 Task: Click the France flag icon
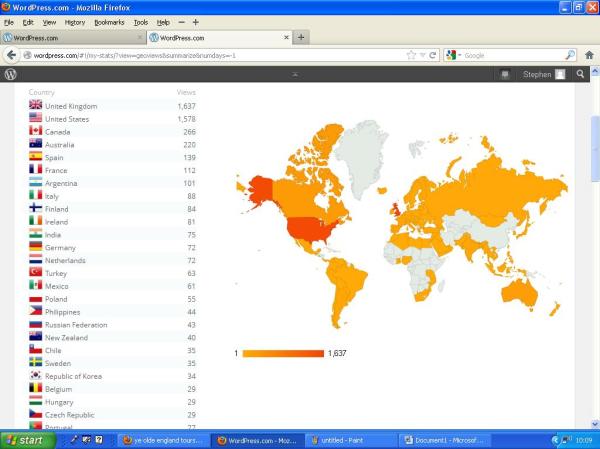coord(36,169)
